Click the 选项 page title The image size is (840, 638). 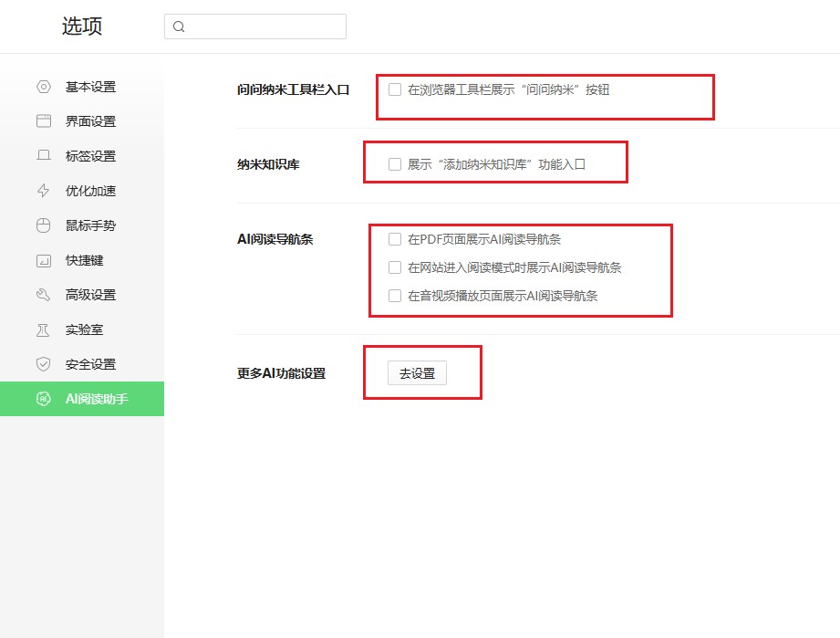[x=82, y=26]
